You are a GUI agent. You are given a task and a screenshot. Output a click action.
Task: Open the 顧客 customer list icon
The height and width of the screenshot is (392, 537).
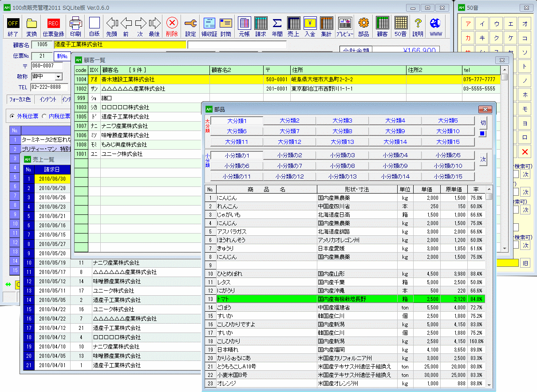coord(382,27)
